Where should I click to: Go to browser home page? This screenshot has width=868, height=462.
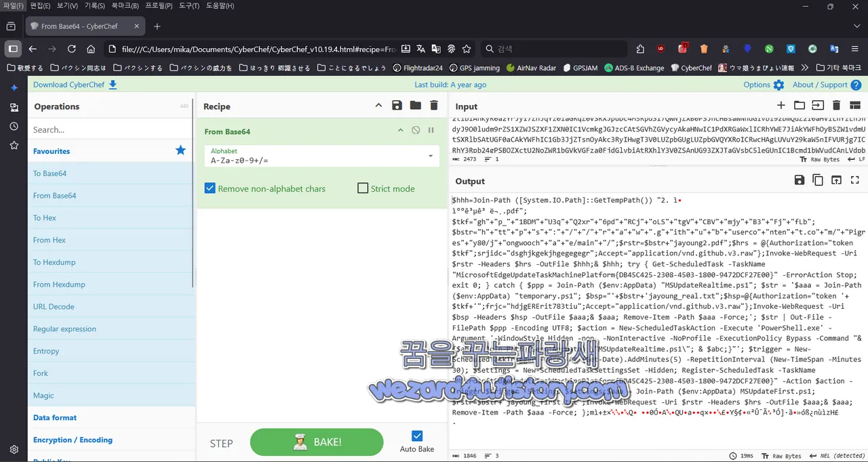(x=91, y=49)
